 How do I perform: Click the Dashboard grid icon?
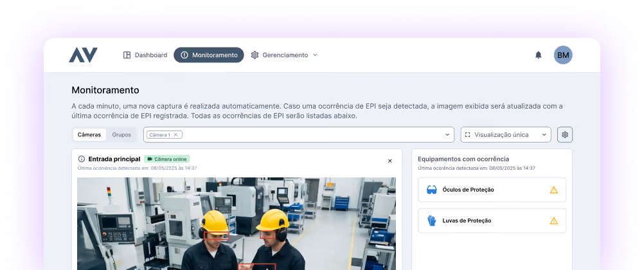pos(127,55)
